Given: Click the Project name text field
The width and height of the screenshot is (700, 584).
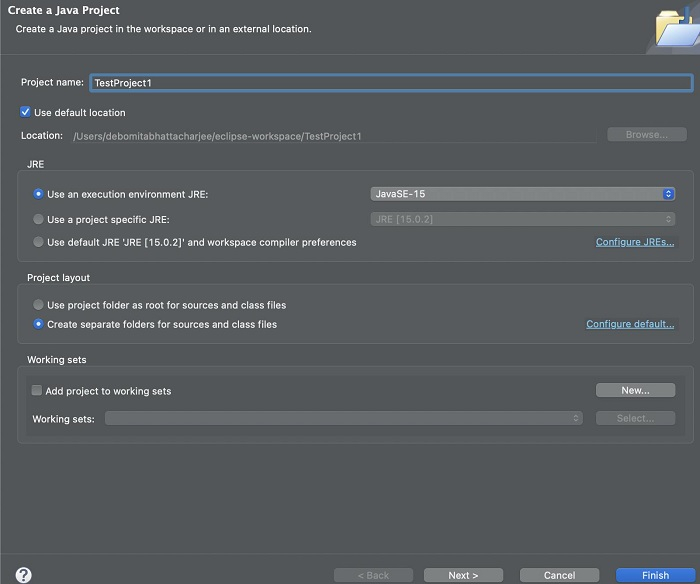Looking at the screenshot, I should tap(390, 83).
